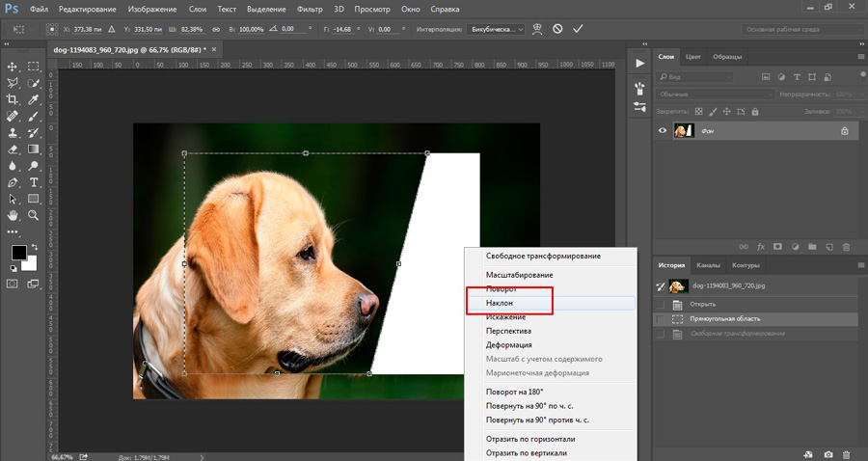868x461 pixels.
Task: Hide the Фон layer with the eye icon
Action: pos(663,131)
